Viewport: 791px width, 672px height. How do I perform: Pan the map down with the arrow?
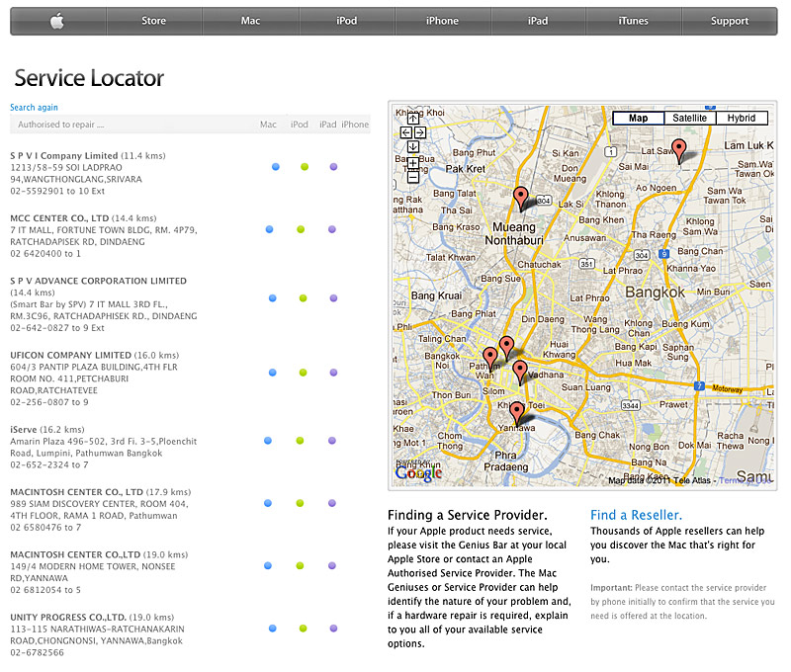tap(413, 146)
